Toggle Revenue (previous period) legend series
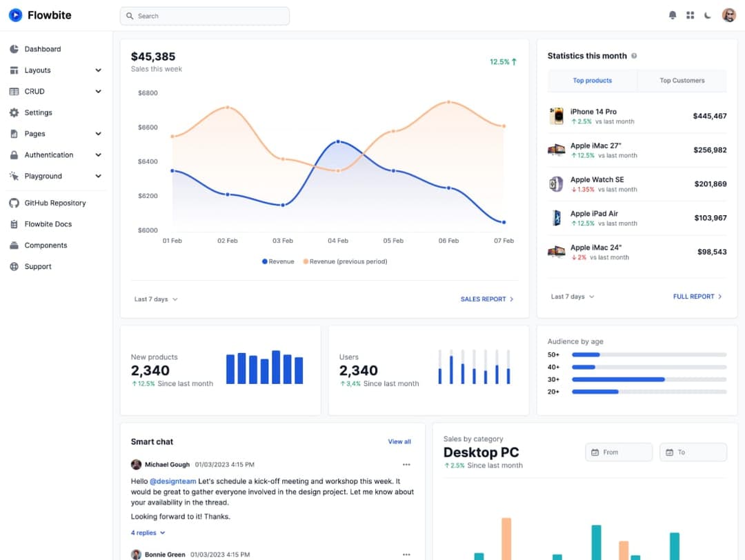This screenshot has height=560, width=745. pos(345,261)
